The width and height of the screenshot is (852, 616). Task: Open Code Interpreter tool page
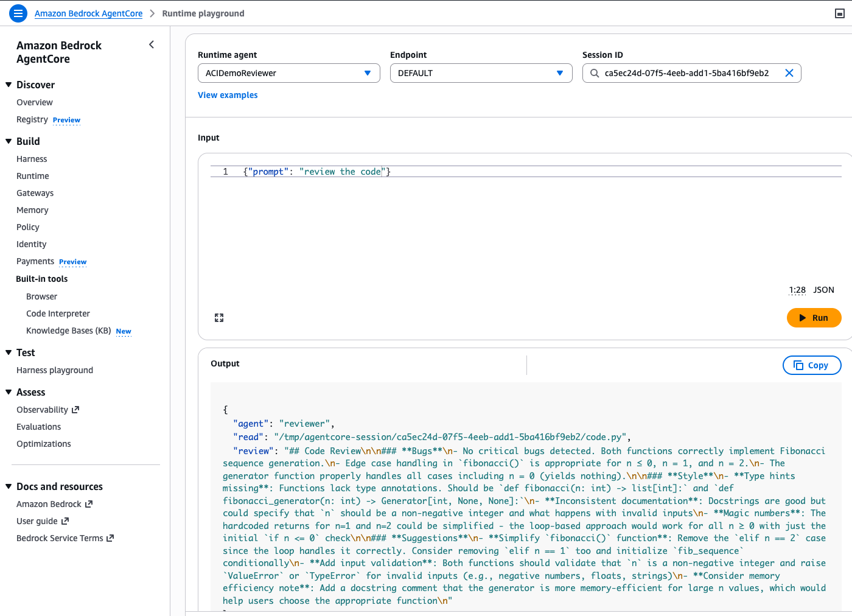[58, 313]
